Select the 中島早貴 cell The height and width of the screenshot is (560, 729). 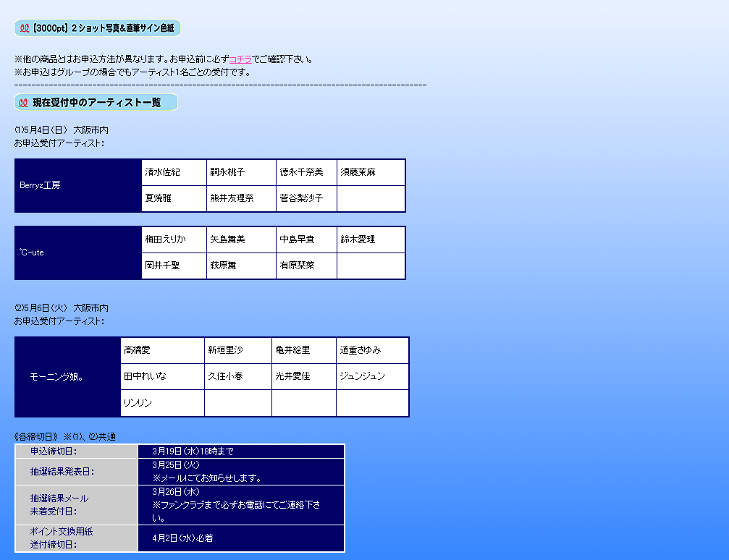[x=306, y=239]
